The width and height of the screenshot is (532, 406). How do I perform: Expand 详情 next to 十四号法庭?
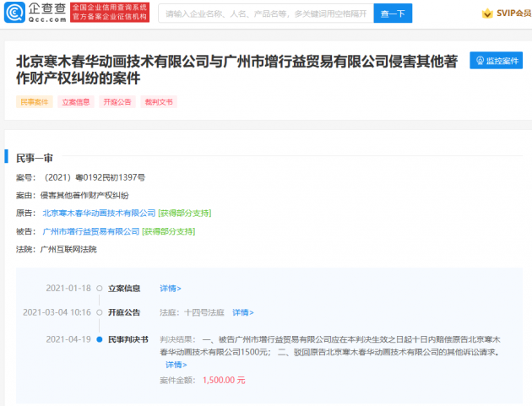[242, 312]
